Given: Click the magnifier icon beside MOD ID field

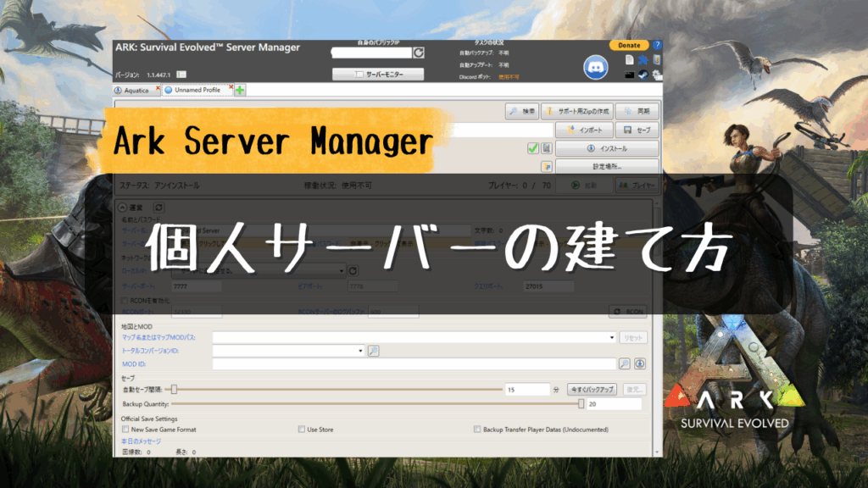Looking at the screenshot, I should pyautogui.click(x=624, y=364).
